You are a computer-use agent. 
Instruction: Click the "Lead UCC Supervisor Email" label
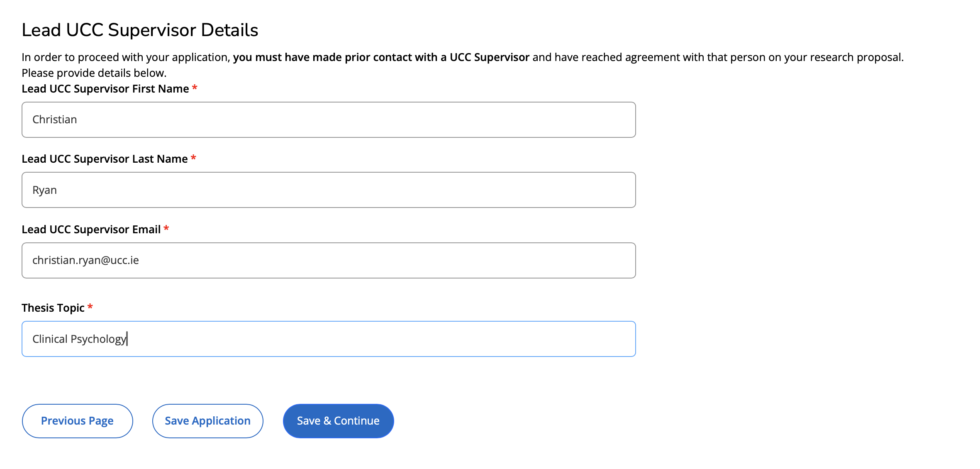(91, 230)
